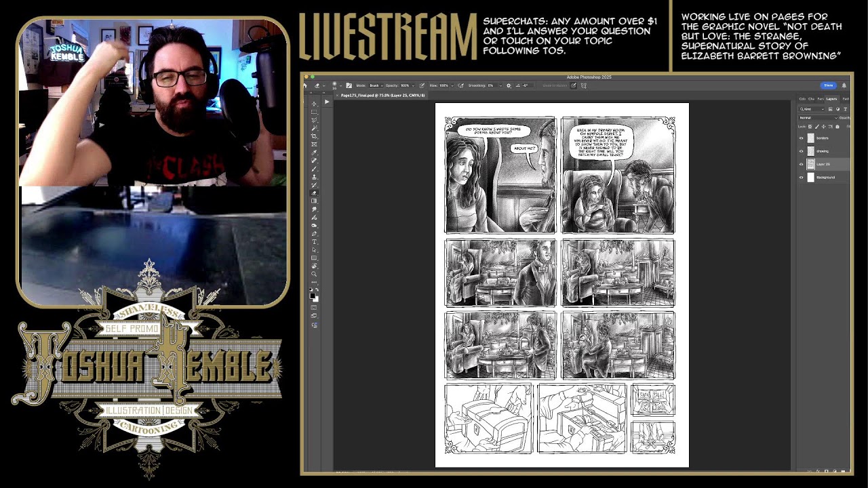The image size is (868, 488).
Task: Open the brush settings panel icon
Action: [x=349, y=85]
